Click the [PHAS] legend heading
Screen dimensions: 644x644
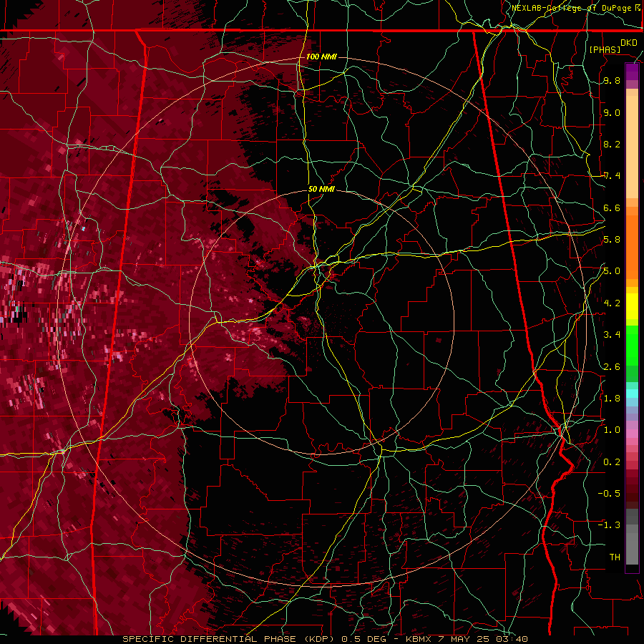coord(605,49)
